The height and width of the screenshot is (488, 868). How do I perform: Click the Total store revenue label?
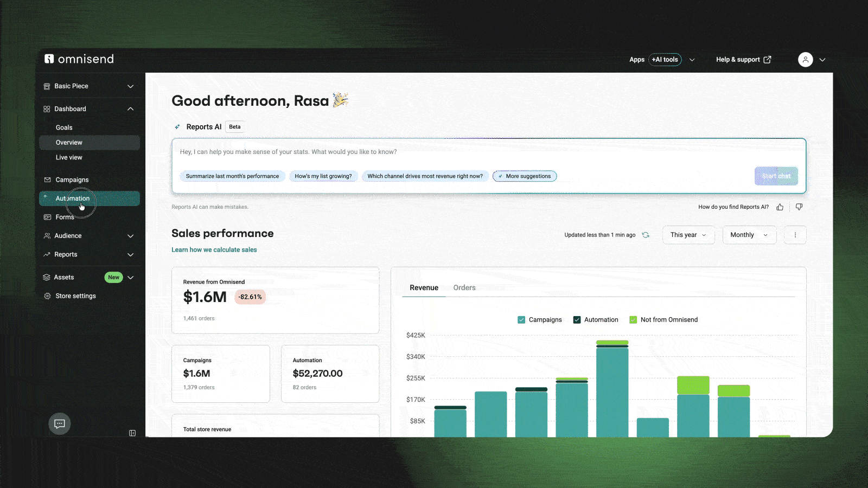click(x=207, y=429)
